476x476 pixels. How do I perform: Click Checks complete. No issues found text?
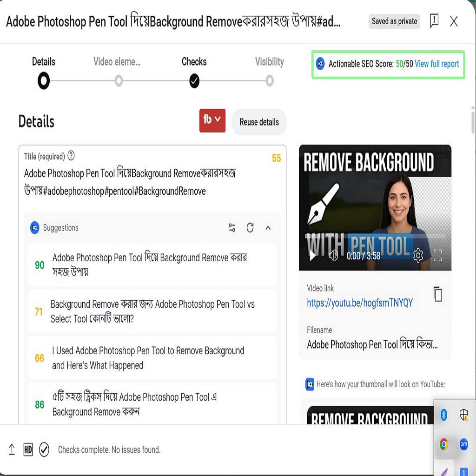(x=109, y=450)
